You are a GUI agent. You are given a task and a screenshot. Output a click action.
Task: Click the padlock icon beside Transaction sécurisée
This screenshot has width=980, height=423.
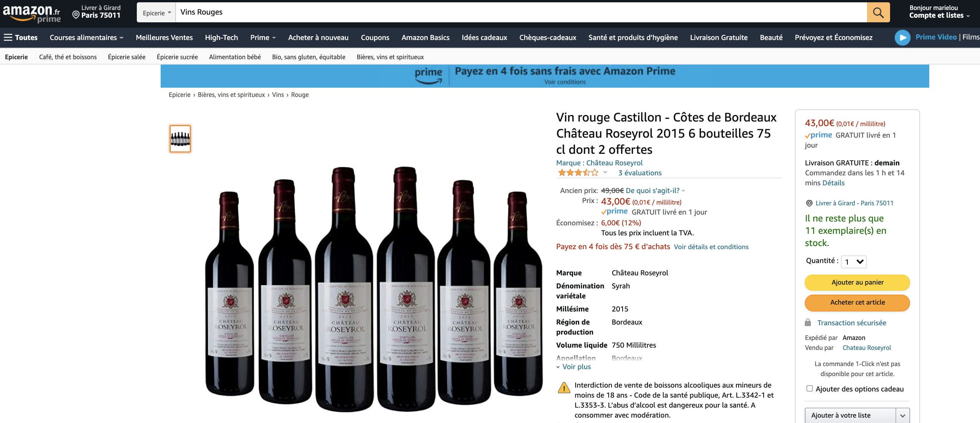(808, 322)
